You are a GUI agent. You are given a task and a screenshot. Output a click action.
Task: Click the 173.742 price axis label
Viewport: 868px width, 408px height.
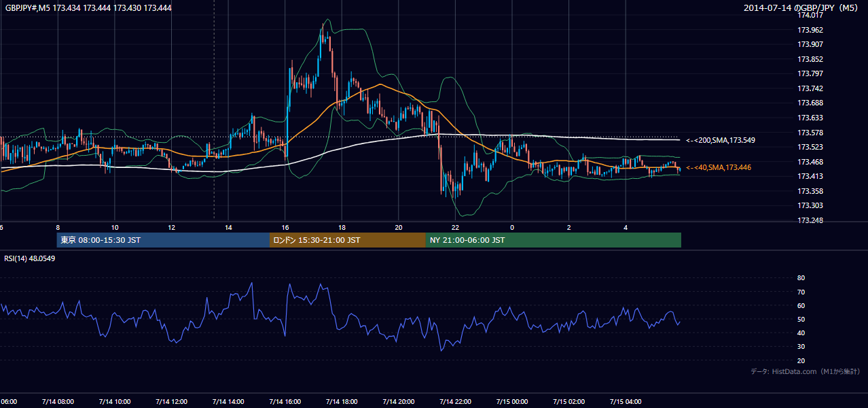pyautogui.click(x=810, y=89)
